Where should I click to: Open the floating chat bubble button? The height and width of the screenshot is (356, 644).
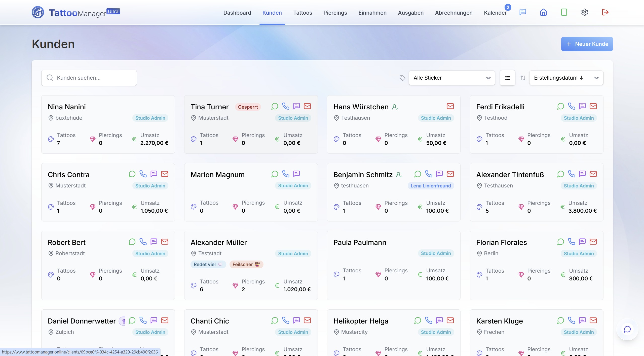pos(627,329)
